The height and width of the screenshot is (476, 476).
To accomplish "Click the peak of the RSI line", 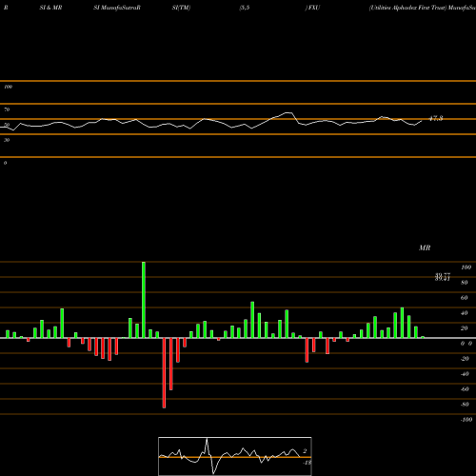I will coord(288,112).
